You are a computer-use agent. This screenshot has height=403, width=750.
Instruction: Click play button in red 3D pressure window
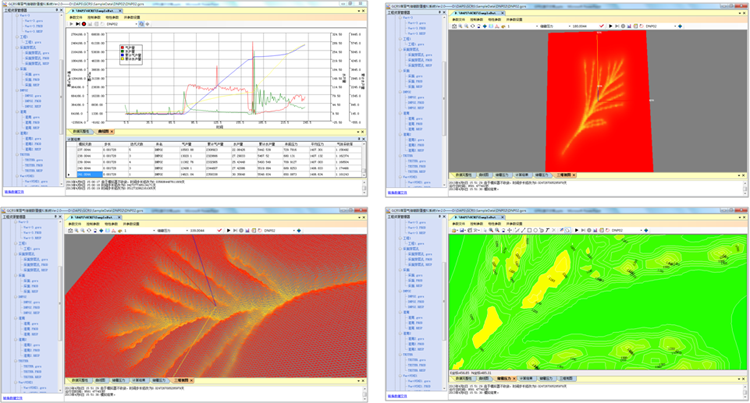click(610, 26)
